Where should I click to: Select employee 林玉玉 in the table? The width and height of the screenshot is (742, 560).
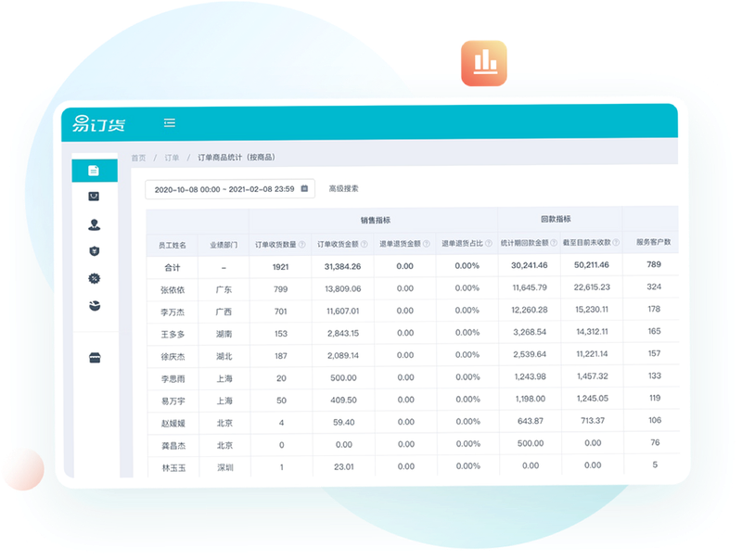click(173, 468)
